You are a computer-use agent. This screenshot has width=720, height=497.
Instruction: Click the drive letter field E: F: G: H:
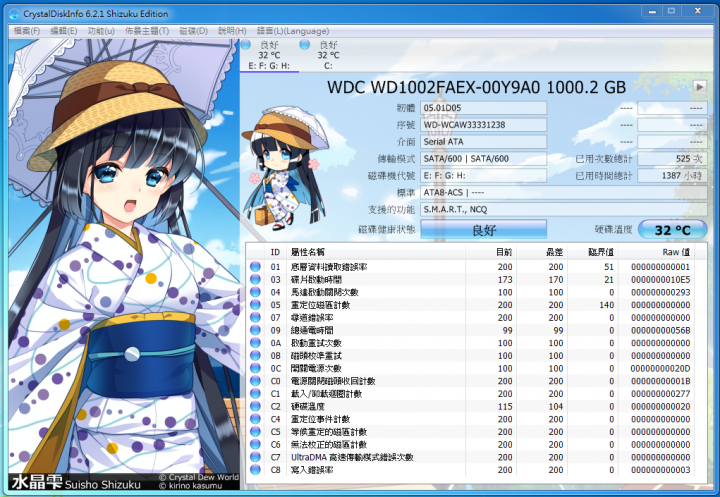point(484,175)
